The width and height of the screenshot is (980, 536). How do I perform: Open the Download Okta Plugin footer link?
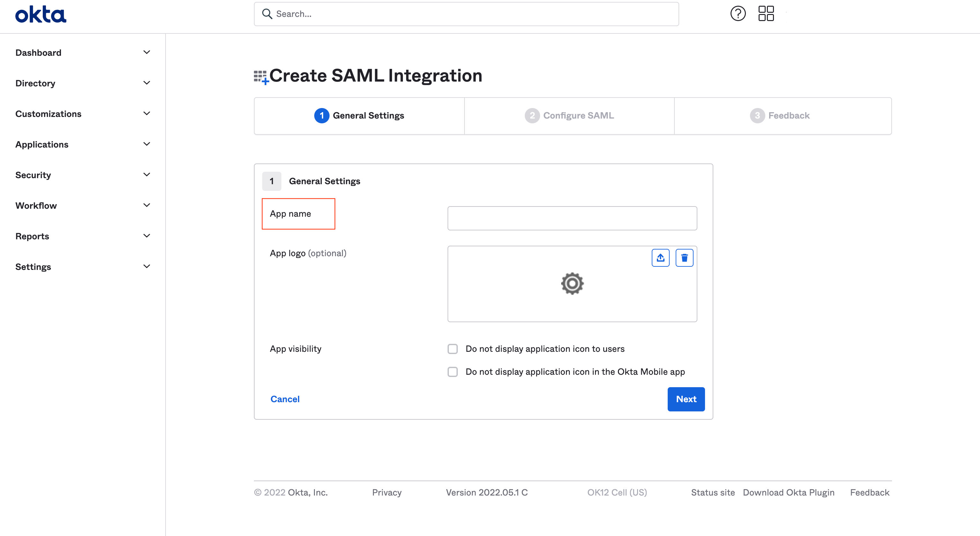coord(788,493)
